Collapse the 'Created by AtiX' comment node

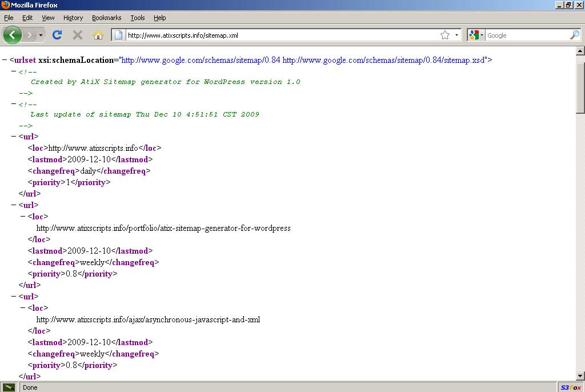[14, 71]
